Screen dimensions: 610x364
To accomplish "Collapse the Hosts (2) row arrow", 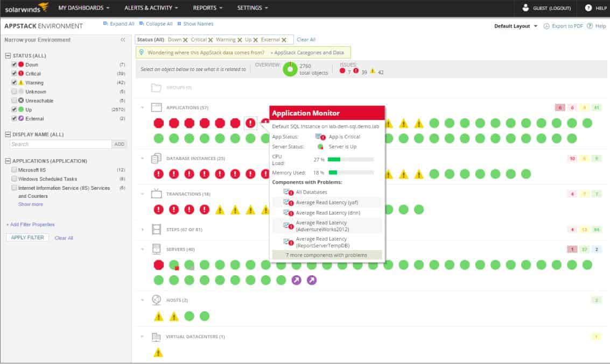I will [x=142, y=300].
